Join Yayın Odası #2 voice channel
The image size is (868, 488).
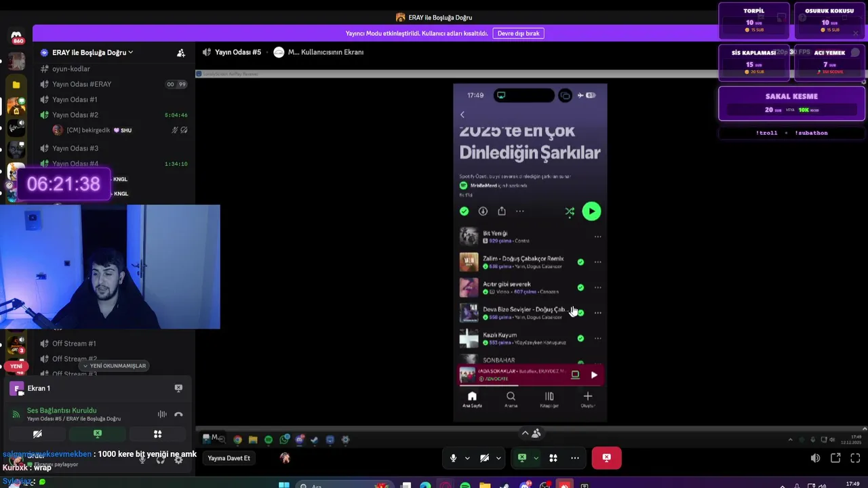[114, 115]
